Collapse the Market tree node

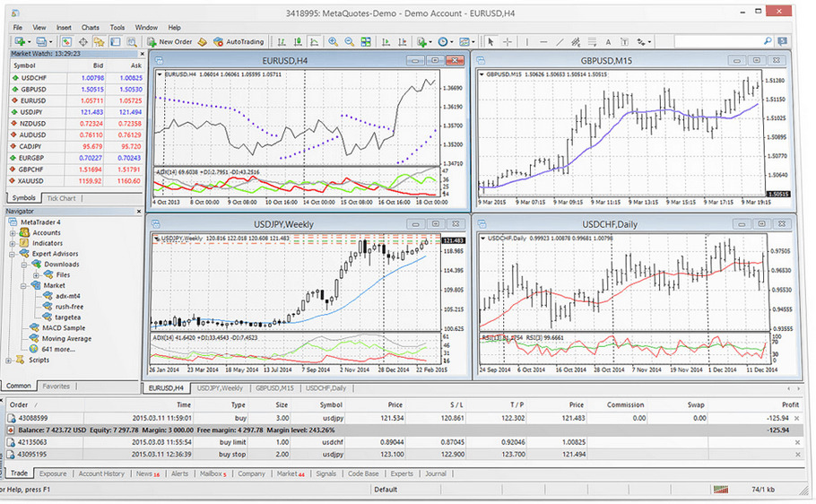pos(24,286)
